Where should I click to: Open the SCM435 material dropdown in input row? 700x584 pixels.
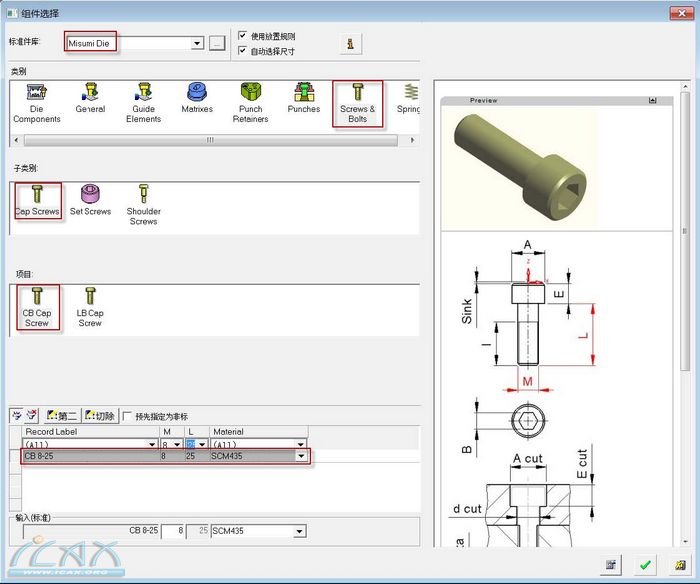[301, 531]
